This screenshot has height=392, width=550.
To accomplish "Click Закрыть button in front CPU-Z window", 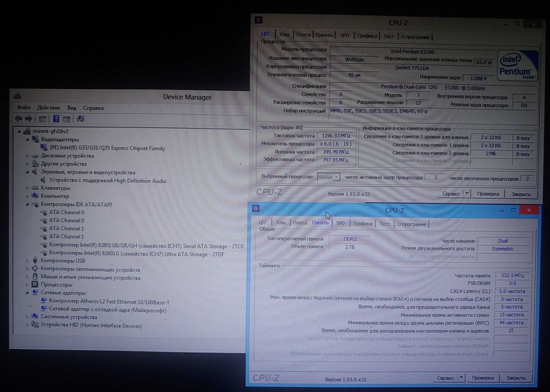I will [x=516, y=377].
